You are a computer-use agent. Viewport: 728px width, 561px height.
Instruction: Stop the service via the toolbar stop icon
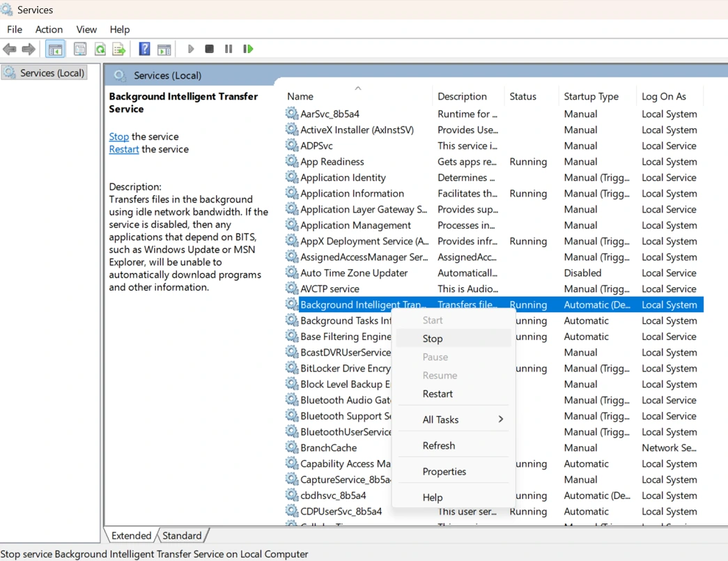point(209,48)
